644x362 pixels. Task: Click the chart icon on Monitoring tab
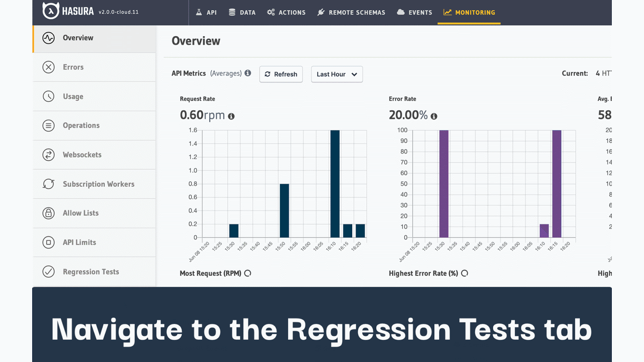[x=448, y=12]
